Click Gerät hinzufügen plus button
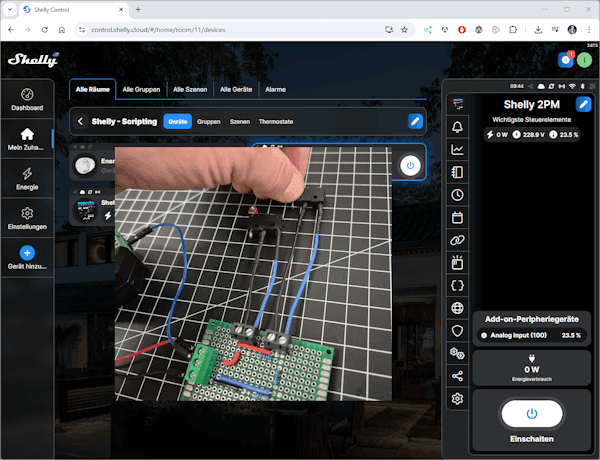The width and height of the screenshot is (600, 460). tap(27, 254)
